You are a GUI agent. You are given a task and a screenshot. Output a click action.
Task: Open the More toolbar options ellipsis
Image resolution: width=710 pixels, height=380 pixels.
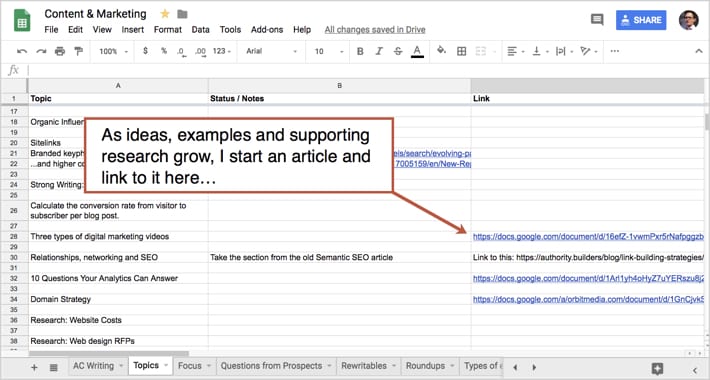coord(614,51)
